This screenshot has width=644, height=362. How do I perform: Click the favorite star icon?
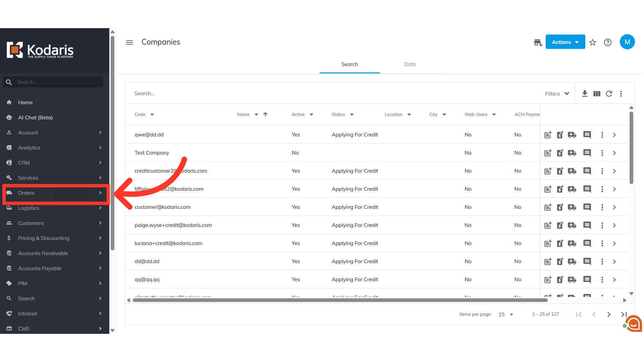(593, 43)
